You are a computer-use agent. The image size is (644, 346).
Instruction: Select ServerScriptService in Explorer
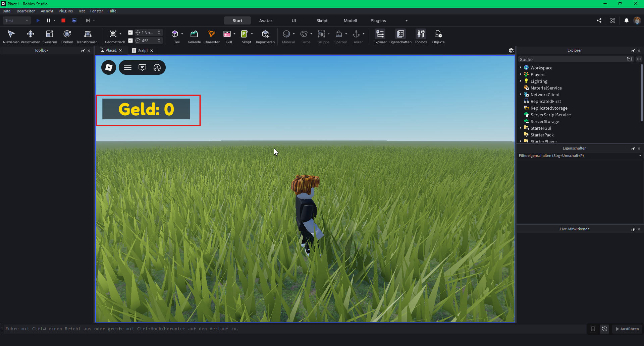tap(550, 115)
